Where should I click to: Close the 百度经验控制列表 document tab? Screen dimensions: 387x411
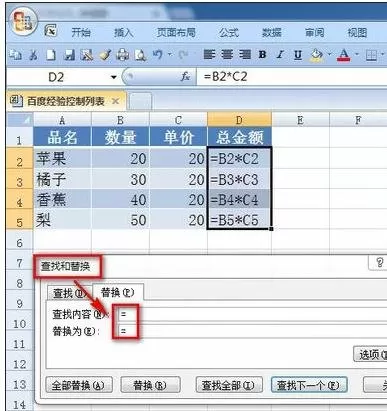[x=116, y=101]
